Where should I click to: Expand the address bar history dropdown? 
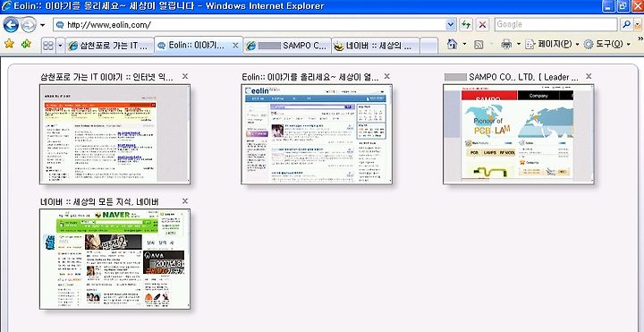point(451,25)
